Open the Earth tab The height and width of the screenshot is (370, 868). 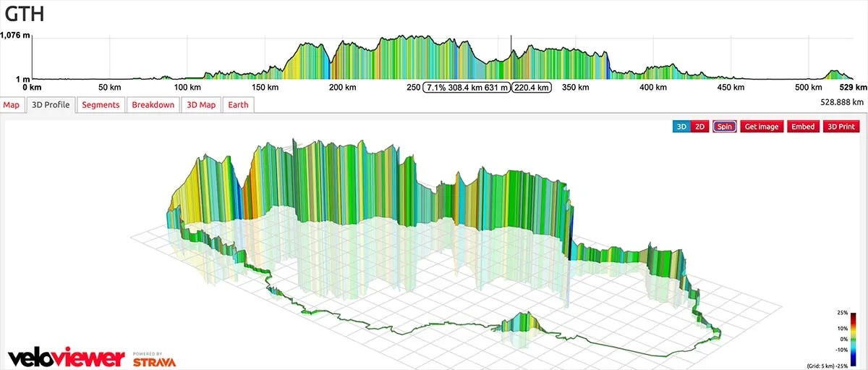point(238,105)
